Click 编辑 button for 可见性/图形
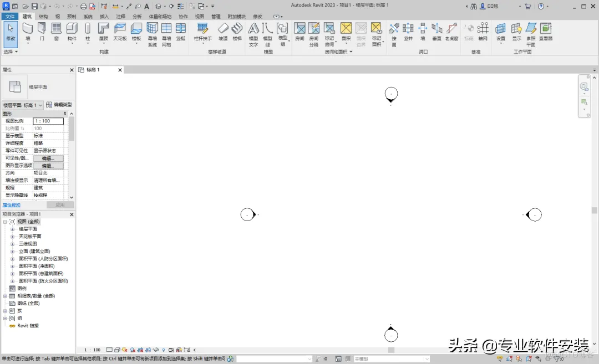Image resolution: width=599 pixels, height=364 pixels. (x=48, y=158)
